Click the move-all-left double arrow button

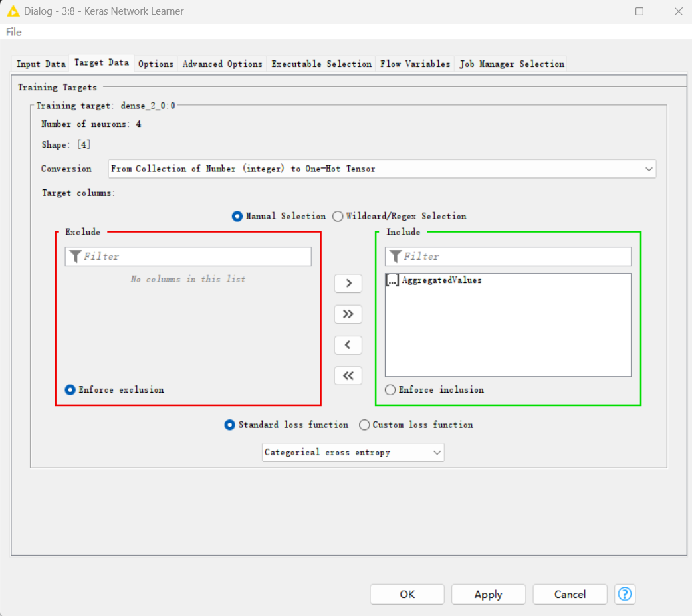pos(348,376)
